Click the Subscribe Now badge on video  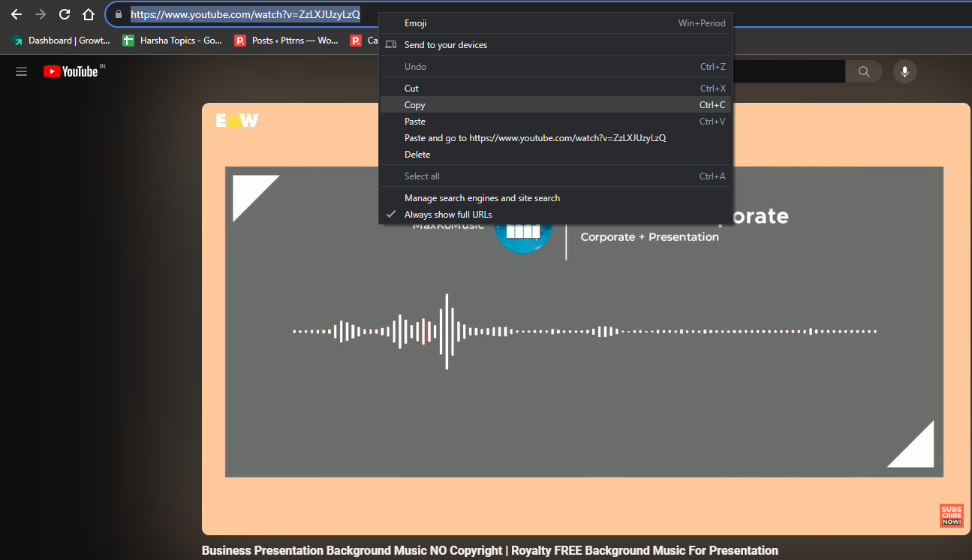pos(951,516)
